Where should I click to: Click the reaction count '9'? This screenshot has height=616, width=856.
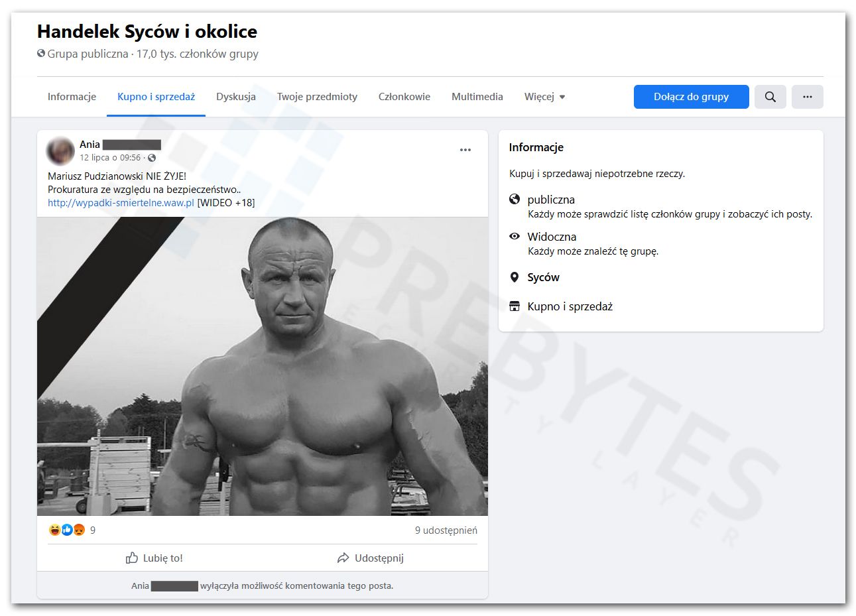[x=93, y=530]
